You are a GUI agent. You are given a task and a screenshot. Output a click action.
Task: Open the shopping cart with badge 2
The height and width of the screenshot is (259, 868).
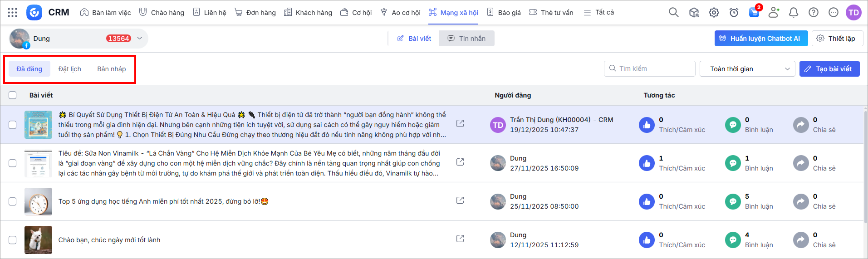[754, 12]
